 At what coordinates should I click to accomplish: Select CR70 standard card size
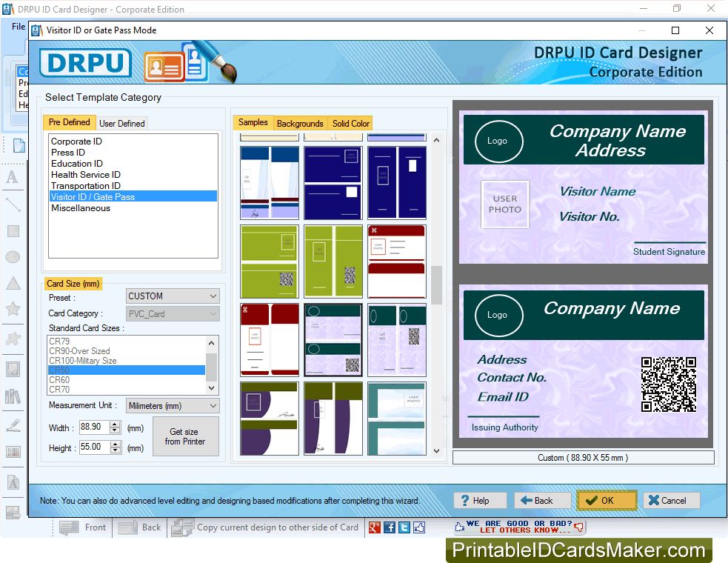[127, 389]
